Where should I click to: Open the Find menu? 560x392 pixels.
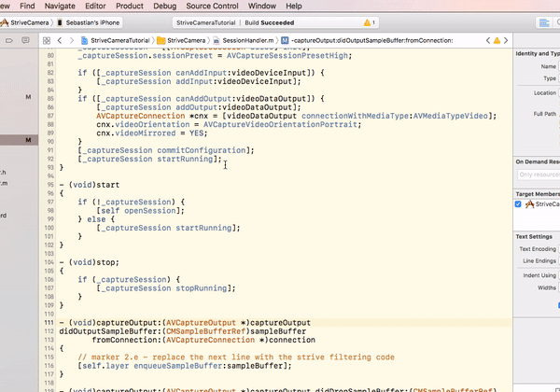[27, 6]
